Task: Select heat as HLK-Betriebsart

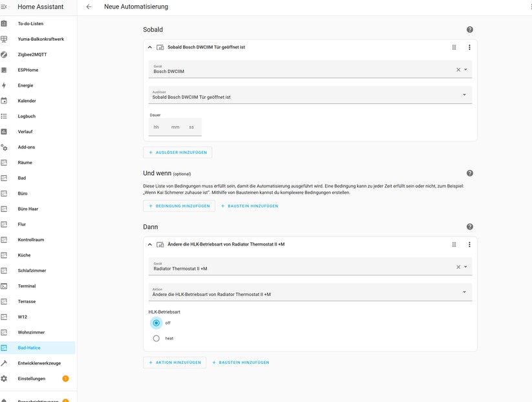Action: click(156, 338)
